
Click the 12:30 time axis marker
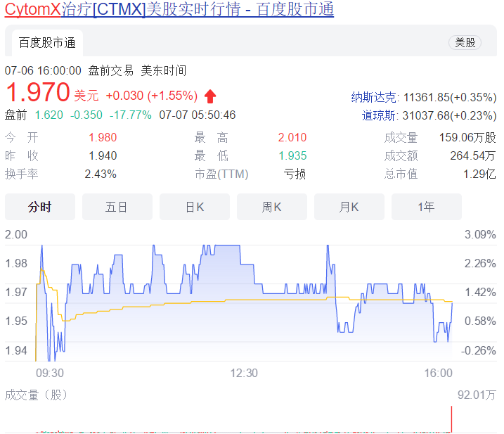point(244,373)
